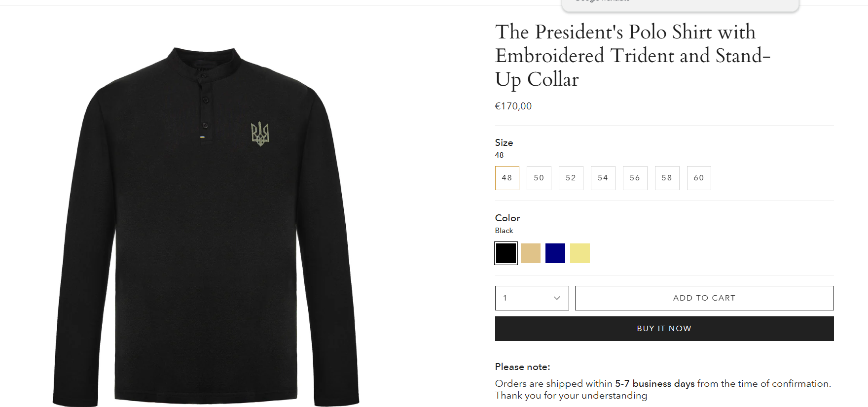Choose the beige color swatch
Viewport: 868px width, 407px height.
530,253
